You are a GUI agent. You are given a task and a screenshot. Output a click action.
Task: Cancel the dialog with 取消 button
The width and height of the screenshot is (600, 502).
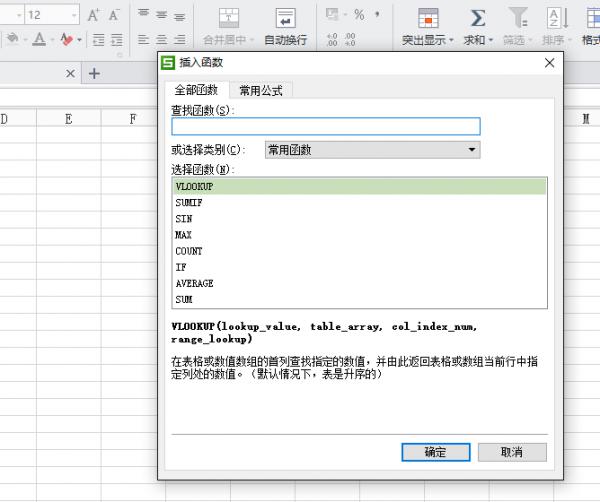512,452
